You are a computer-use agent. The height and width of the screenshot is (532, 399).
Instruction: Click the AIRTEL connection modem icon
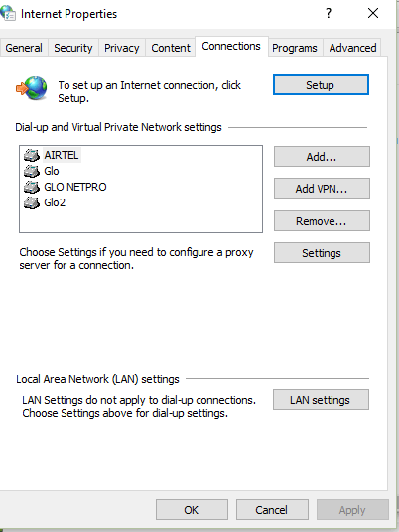[x=32, y=155]
